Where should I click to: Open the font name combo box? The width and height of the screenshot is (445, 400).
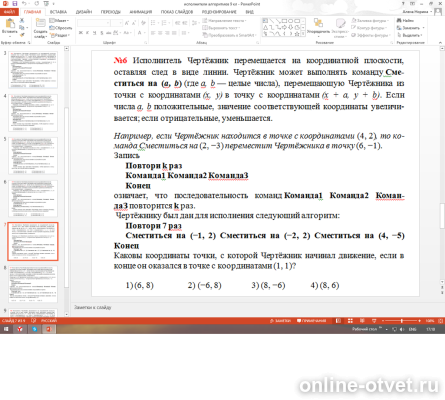click(94, 23)
